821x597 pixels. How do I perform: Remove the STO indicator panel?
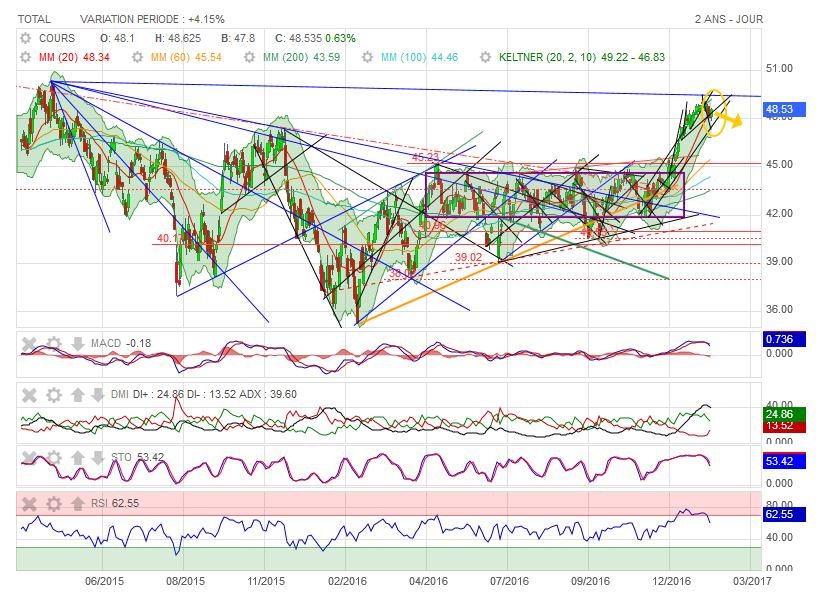(29, 458)
